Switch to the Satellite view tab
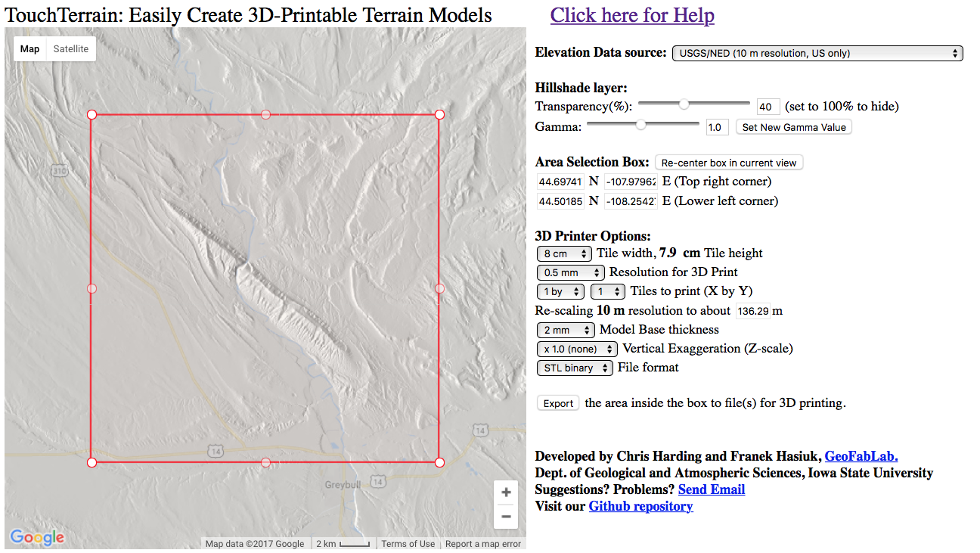The image size is (980, 553). (71, 48)
